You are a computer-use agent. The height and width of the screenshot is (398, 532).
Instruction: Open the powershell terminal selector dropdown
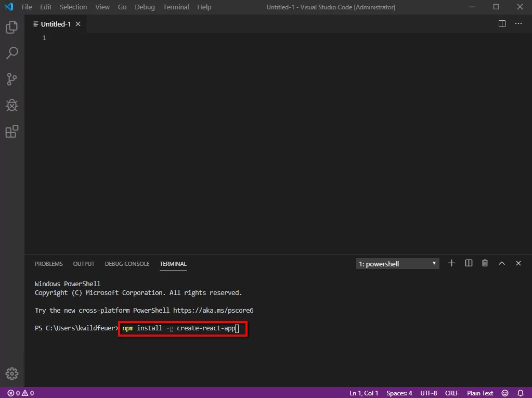[x=397, y=264]
